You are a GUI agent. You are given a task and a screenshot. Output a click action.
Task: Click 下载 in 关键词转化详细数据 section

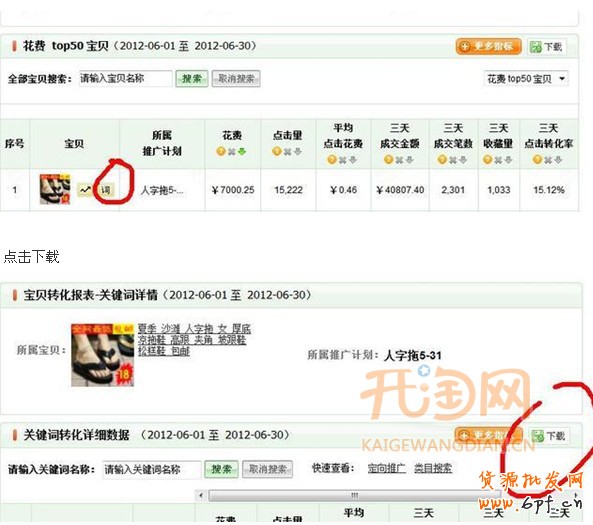pyautogui.click(x=549, y=436)
